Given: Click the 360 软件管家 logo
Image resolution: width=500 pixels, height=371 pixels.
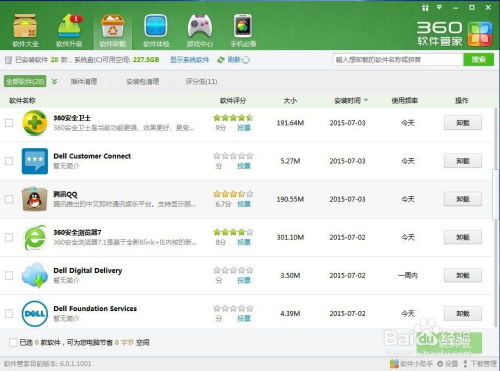Looking at the screenshot, I should [x=455, y=34].
